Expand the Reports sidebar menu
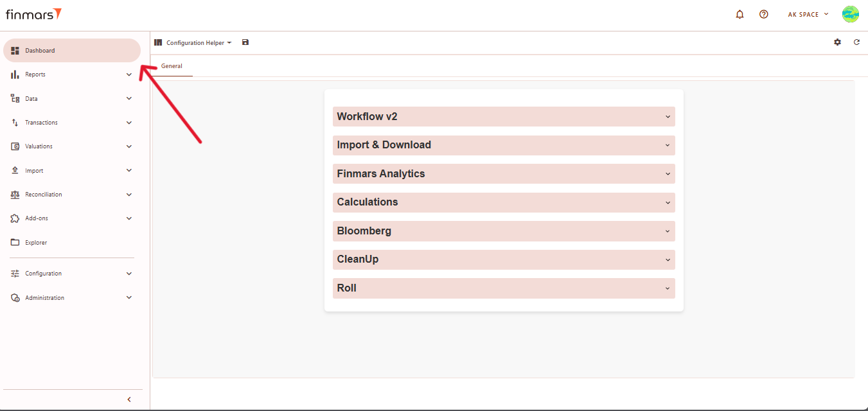Image resolution: width=868 pixels, height=411 pixels. [x=71, y=74]
